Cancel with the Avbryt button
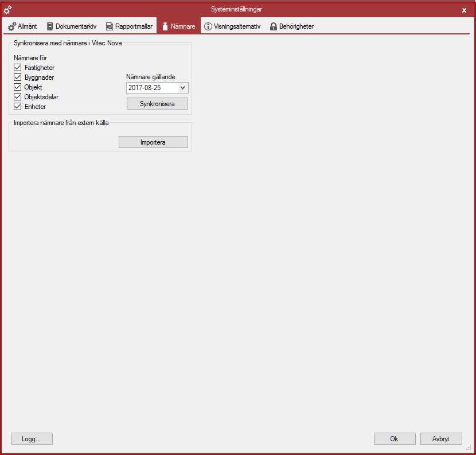 pyautogui.click(x=441, y=438)
